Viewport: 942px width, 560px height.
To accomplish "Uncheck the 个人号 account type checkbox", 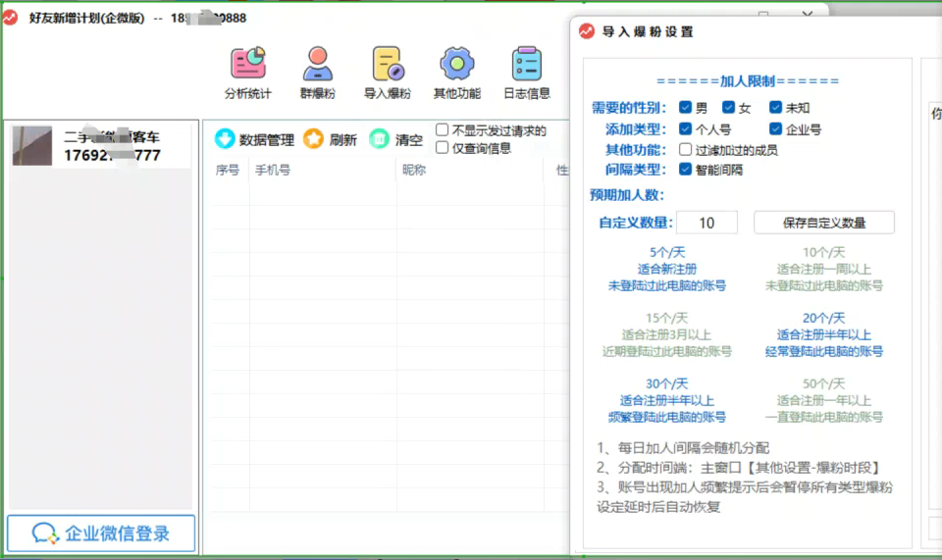I will pyautogui.click(x=685, y=128).
